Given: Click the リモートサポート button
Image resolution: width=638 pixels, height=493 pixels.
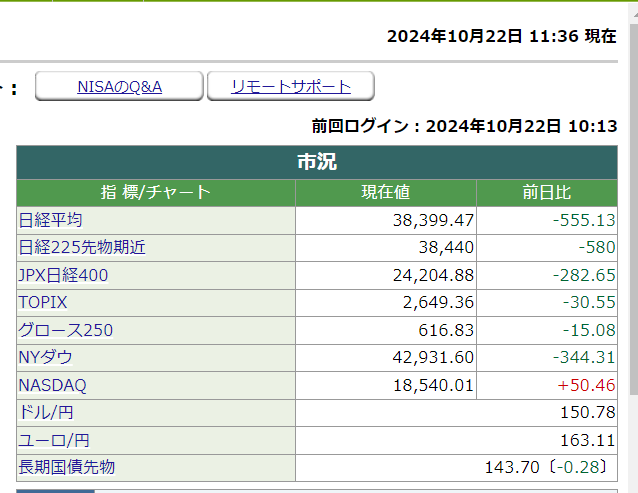Looking at the screenshot, I should [291, 87].
